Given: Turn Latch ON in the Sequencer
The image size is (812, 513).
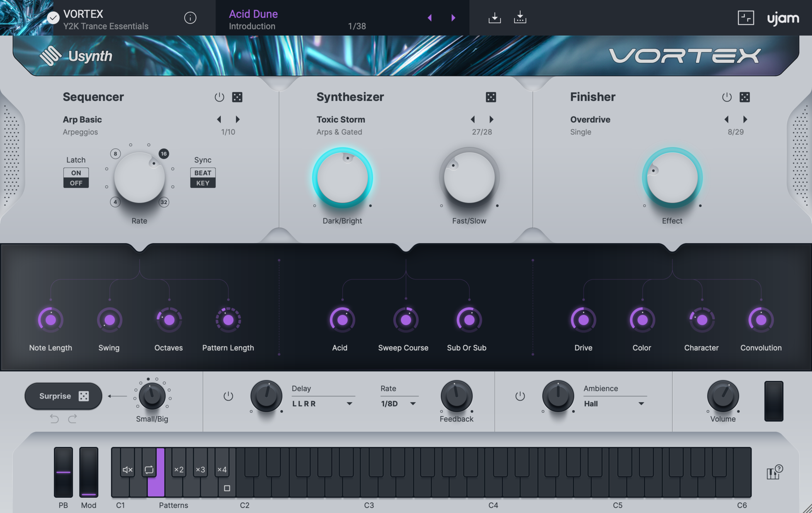Looking at the screenshot, I should tap(76, 172).
